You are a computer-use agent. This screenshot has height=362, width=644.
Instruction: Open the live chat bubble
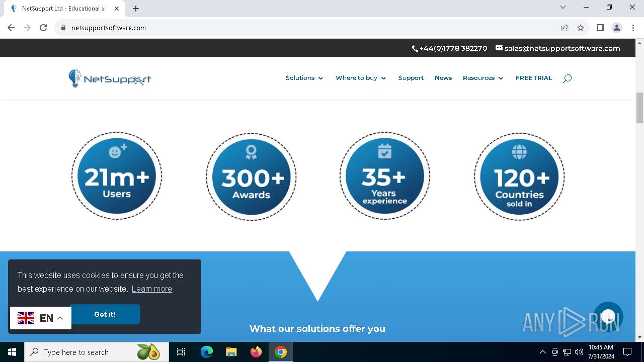pos(608,317)
